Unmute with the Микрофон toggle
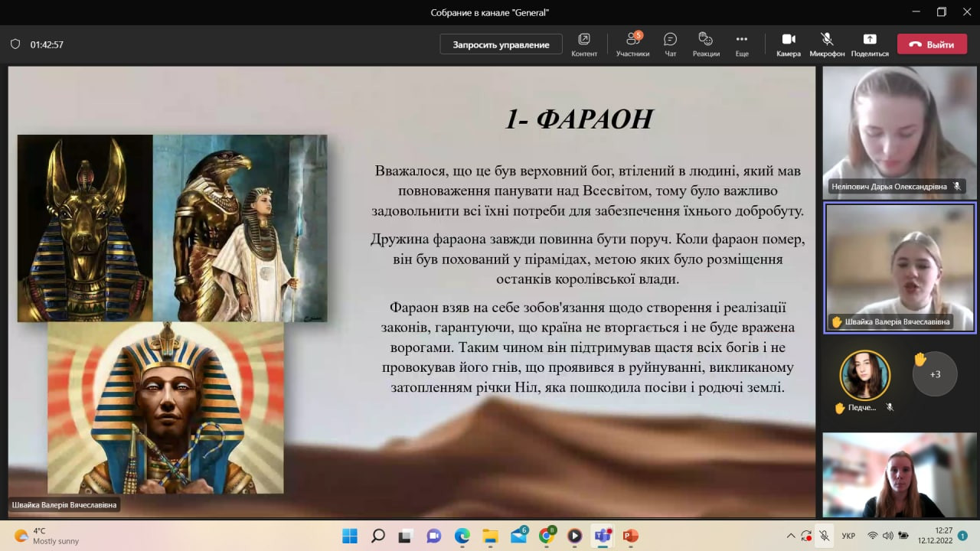The image size is (980, 551). click(x=827, y=44)
